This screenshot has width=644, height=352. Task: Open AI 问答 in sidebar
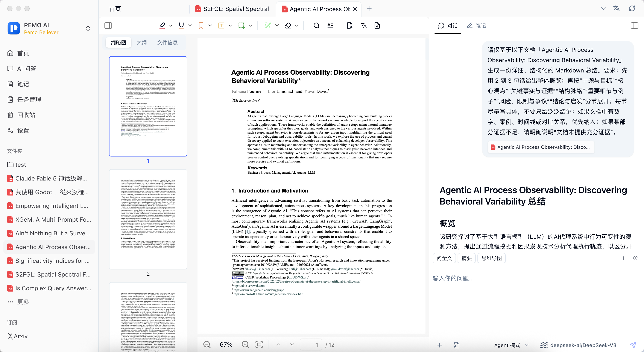(x=49, y=69)
